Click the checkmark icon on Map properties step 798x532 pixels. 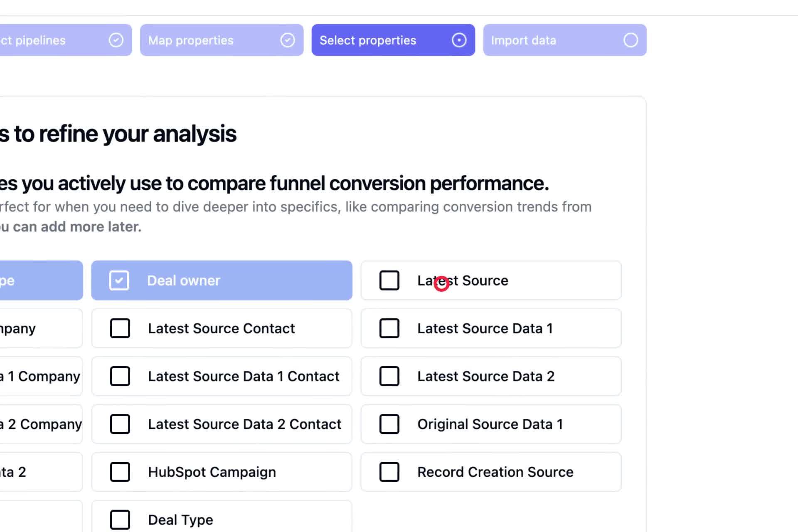pyautogui.click(x=288, y=40)
